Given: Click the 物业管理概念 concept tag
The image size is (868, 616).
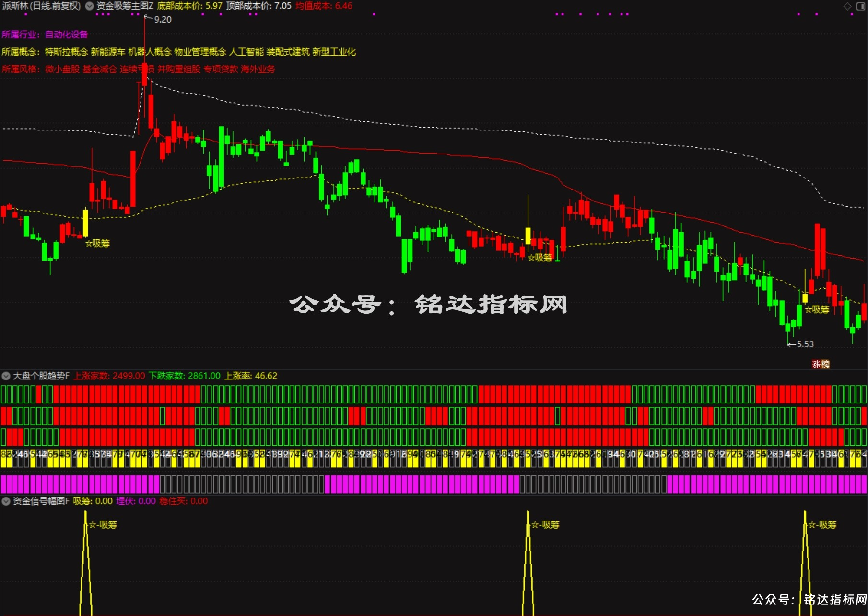Looking at the screenshot, I should tap(200, 52).
